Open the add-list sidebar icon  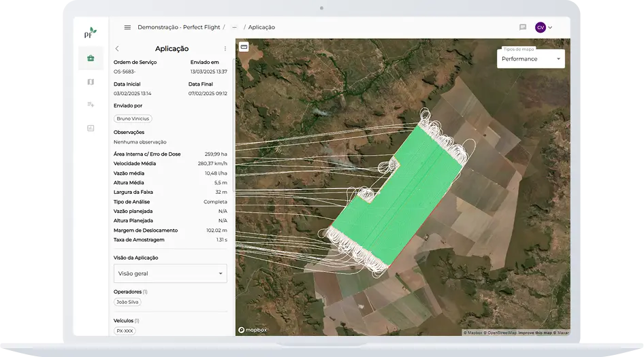(91, 105)
